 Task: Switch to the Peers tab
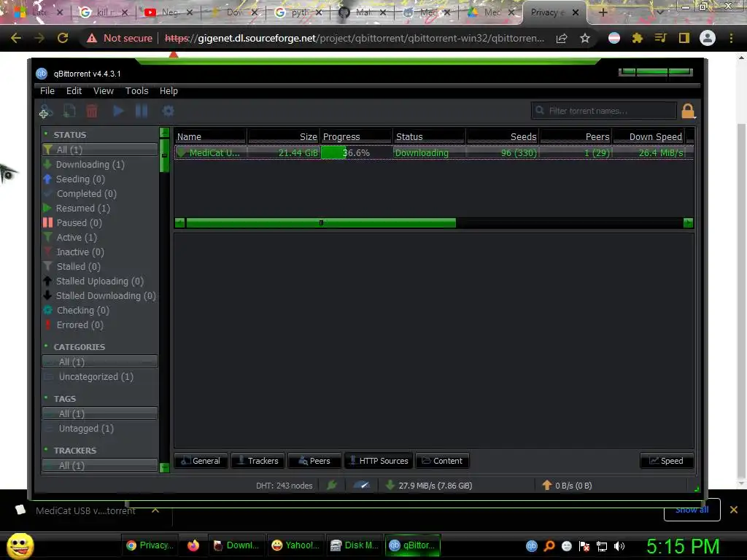(314, 461)
